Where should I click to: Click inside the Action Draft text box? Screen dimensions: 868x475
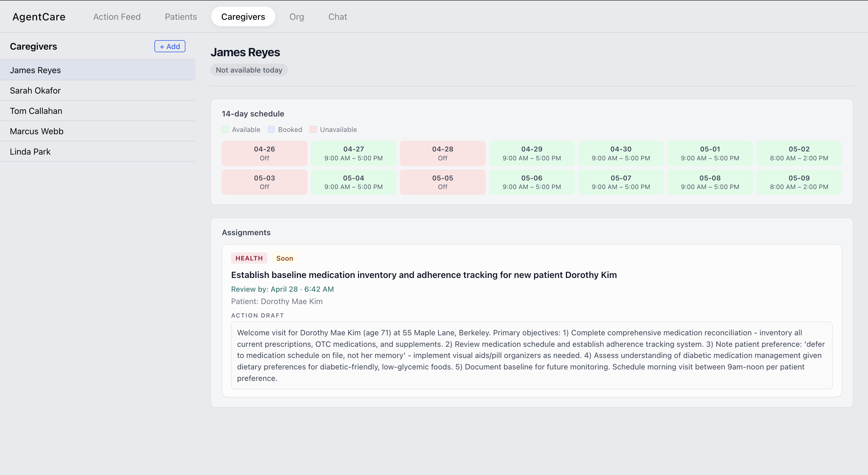pos(531,355)
